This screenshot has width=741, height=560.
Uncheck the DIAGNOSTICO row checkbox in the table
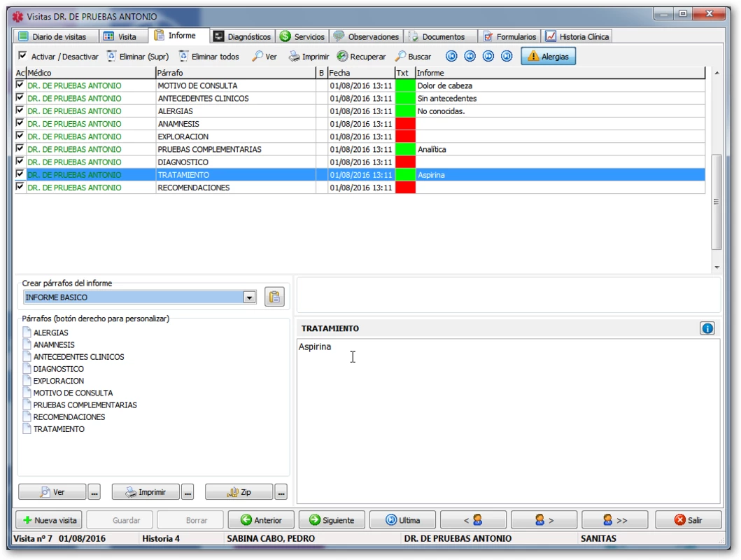(x=20, y=161)
